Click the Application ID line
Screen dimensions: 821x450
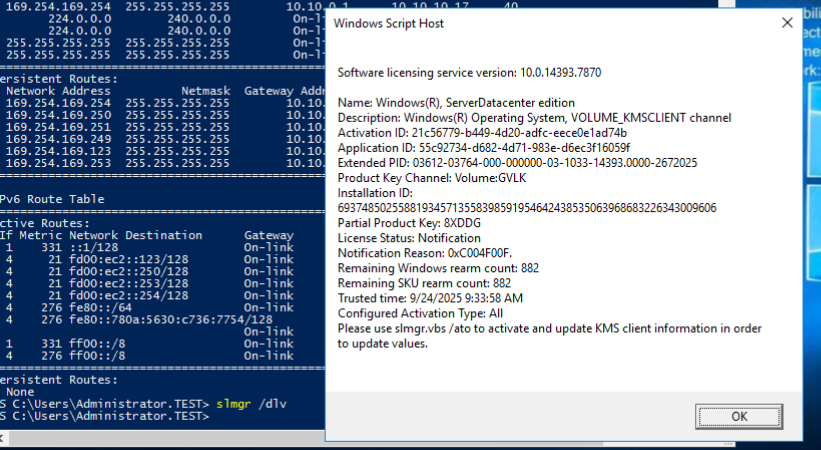coord(484,148)
